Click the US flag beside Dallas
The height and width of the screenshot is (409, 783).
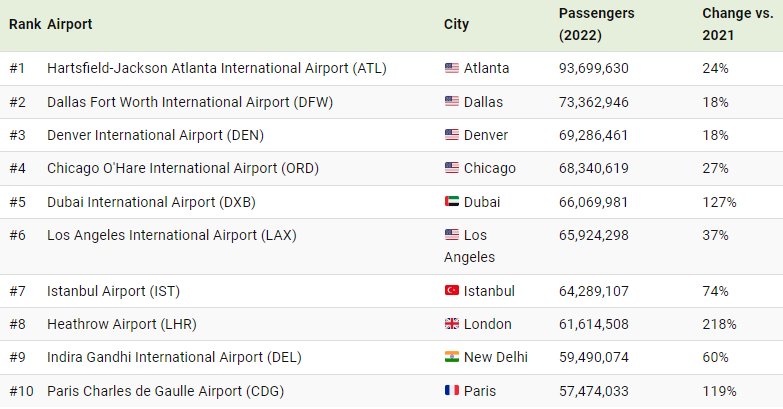pyautogui.click(x=451, y=102)
